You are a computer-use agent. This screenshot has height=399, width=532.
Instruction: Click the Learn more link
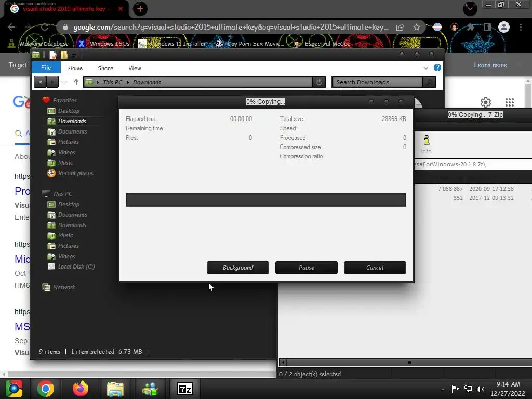click(x=490, y=65)
